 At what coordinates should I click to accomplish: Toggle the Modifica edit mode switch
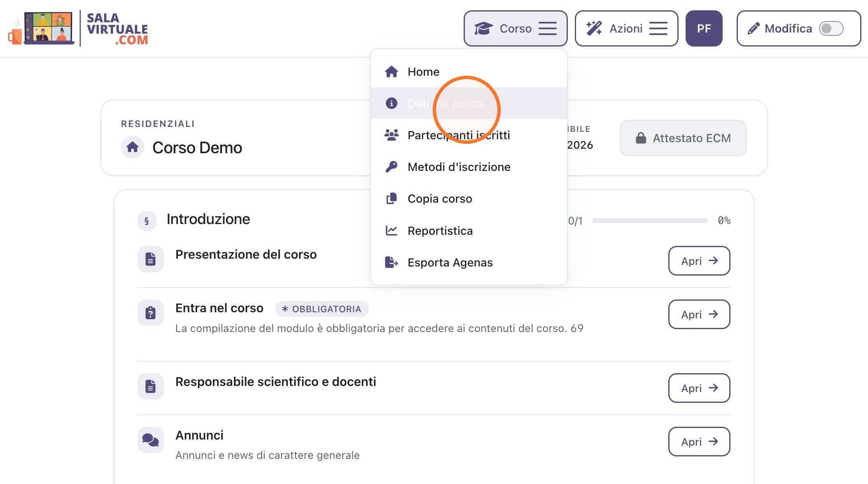tap(831, 28)
